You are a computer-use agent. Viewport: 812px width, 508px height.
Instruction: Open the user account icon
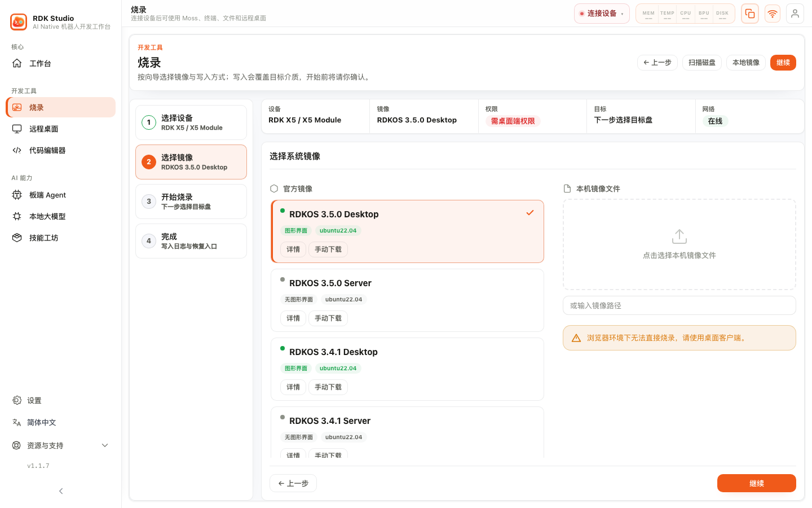pos(795,14)
